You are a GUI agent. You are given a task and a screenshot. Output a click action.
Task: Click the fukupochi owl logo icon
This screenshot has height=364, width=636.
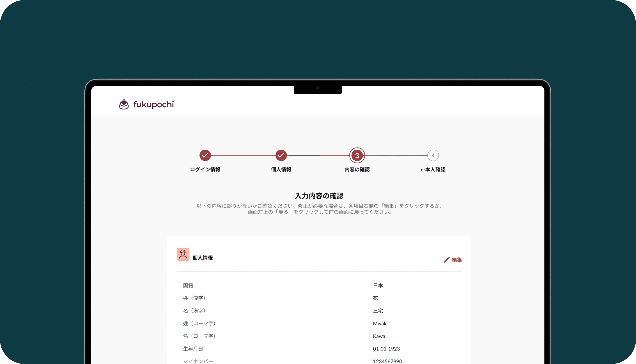click(124, 105)
